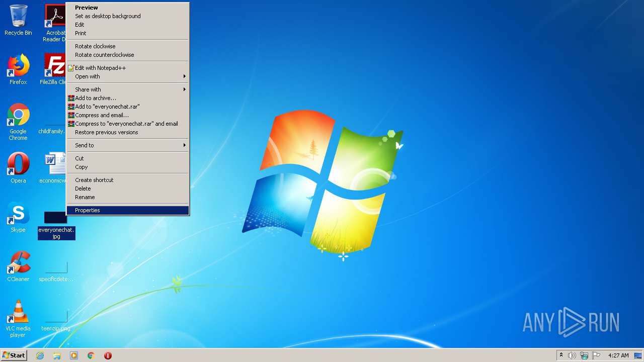Open Google Chrome desktop shortcut

[x=18, y=122]
